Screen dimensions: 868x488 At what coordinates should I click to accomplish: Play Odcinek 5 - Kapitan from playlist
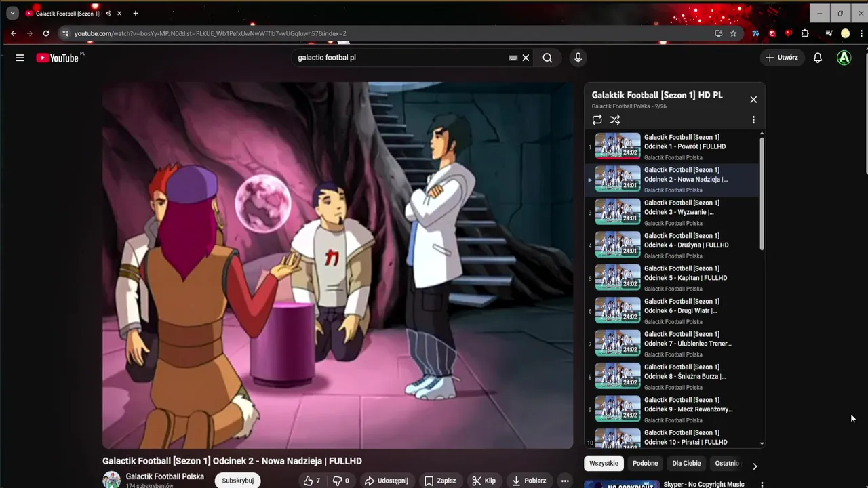tap(671, 279)
